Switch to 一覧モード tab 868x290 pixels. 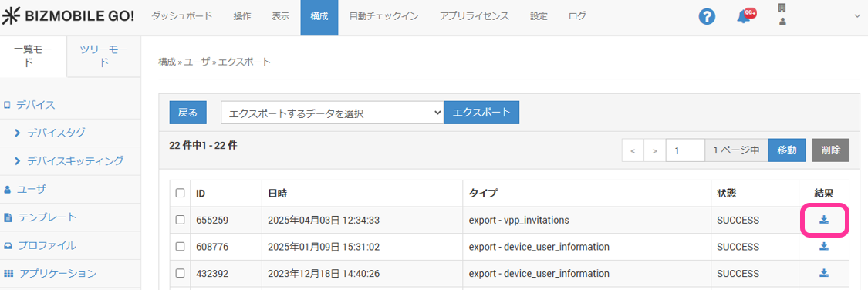pyautogui.click(x=33, y=56)
